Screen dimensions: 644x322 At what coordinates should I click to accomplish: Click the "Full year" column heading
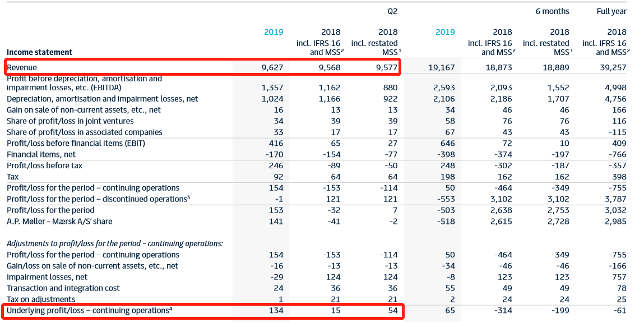(x=611, y=12)
